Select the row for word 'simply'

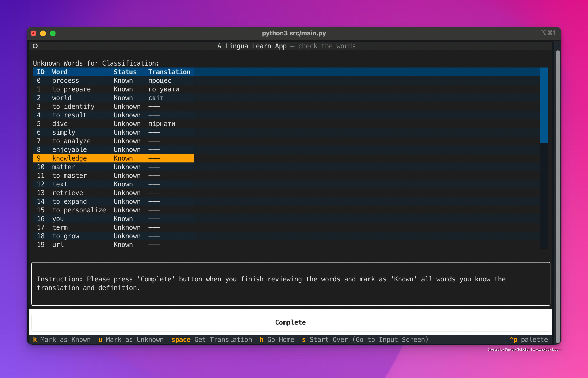[113, 132]
